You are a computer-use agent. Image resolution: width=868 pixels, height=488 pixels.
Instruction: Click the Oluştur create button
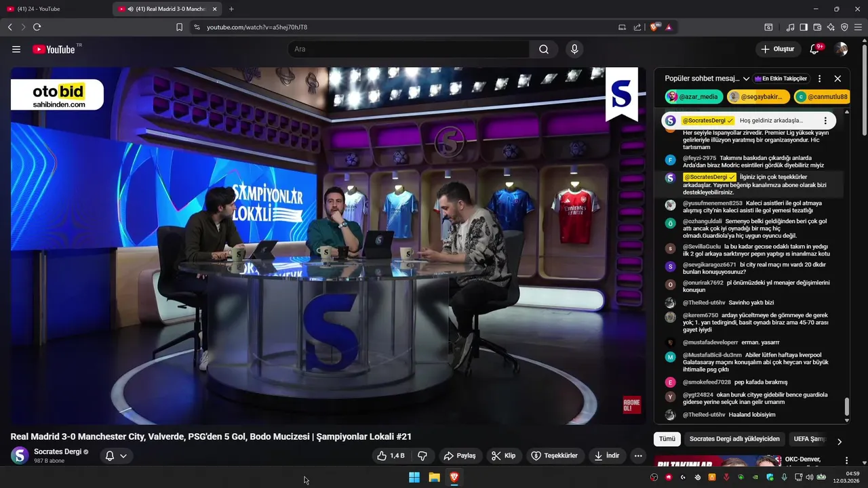click(777, 49)
